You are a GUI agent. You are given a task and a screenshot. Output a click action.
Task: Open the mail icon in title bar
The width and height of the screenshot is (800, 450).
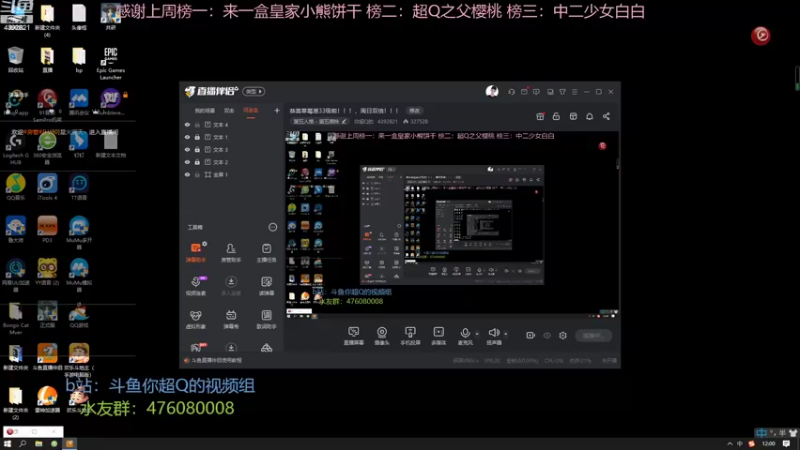click(x=524, y=92)
